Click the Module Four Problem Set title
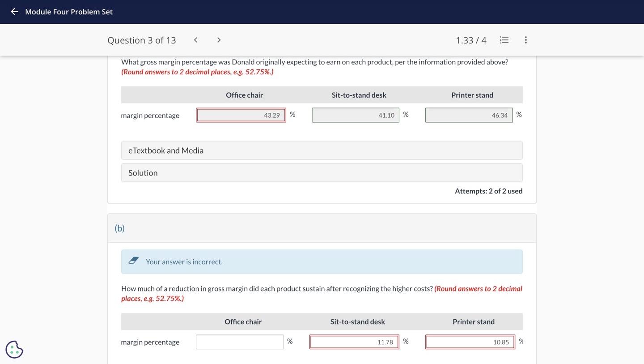Viewport: 644px width, 364px height. point(69,12)
